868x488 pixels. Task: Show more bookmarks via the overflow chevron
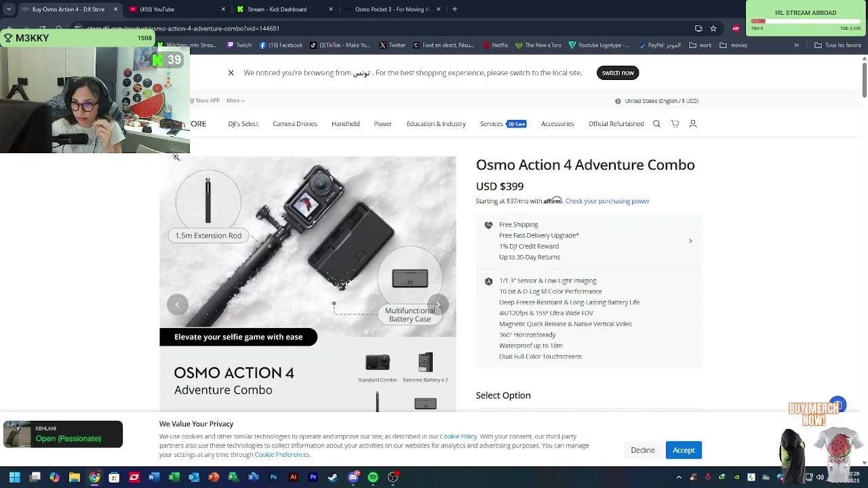[x=796, y=45]
